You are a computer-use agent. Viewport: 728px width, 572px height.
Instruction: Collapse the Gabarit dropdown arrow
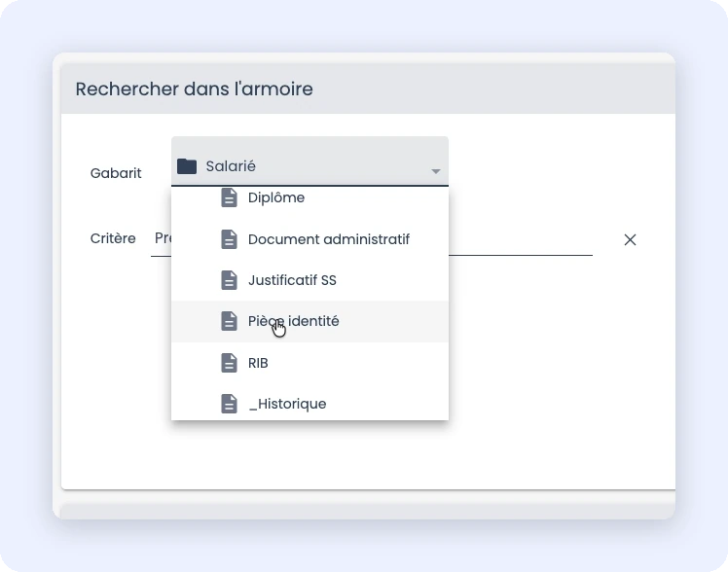pos(435,171)
